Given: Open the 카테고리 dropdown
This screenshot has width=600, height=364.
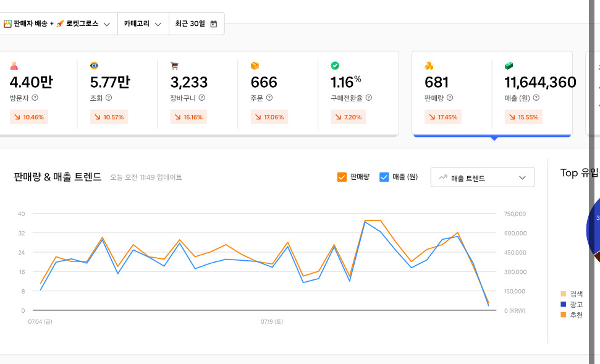Looking at the screenshot, I should tap(142, 24).
